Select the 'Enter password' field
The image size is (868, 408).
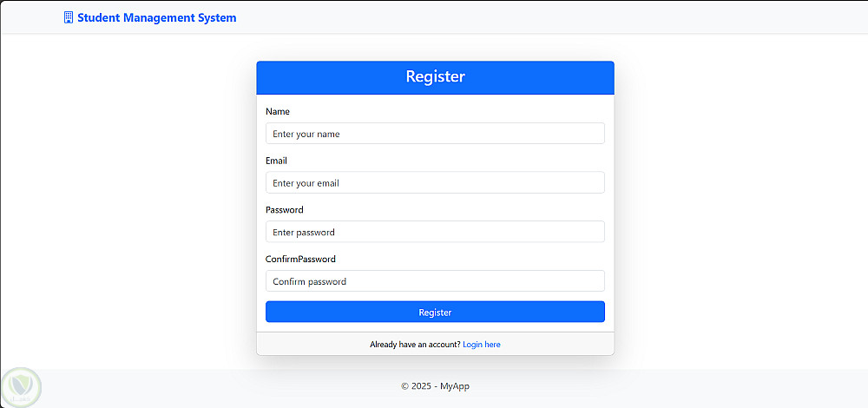coord(435,232)
